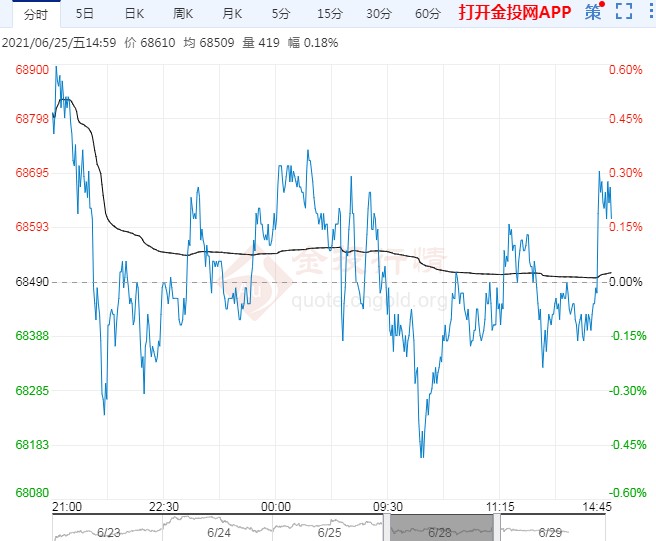The image size is (656, 541).
Task: Select the 5日 five-day chart tab
Action: point(85,14)
